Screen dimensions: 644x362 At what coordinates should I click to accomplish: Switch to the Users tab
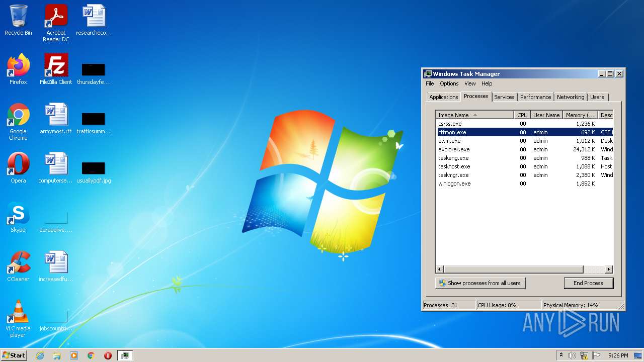pos(597,97)
